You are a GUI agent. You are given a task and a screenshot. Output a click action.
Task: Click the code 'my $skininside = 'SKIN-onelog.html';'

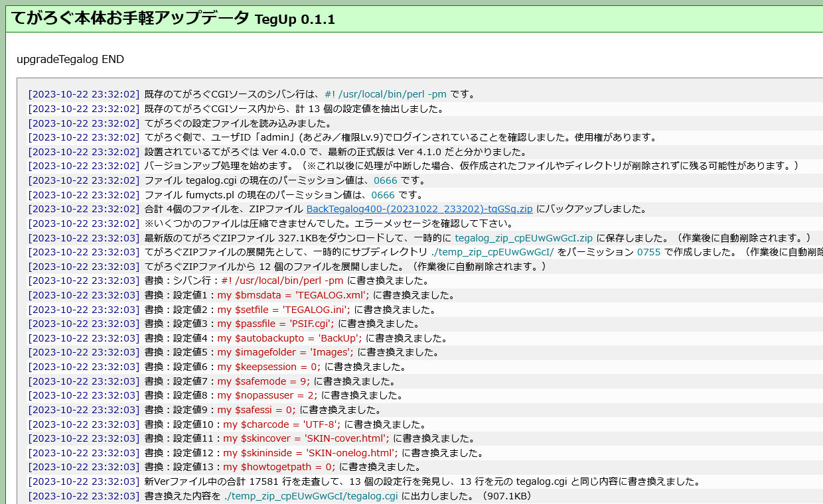click(x=311, y=453)
